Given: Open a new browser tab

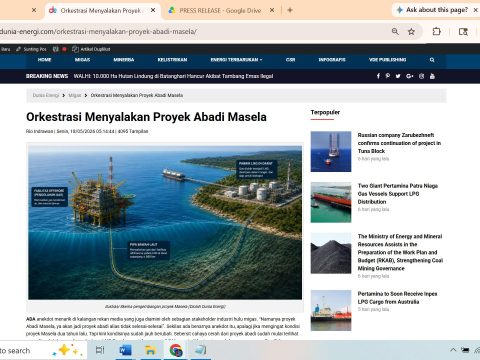Looking at the screenshot, I should coord(290,10).
